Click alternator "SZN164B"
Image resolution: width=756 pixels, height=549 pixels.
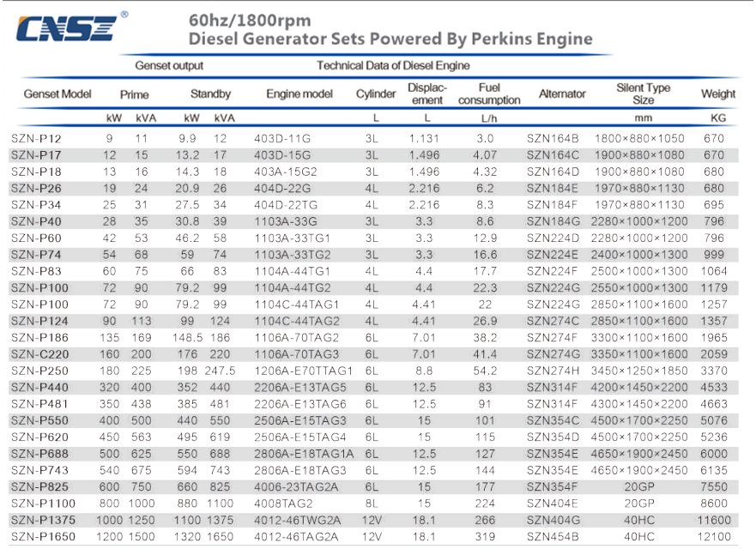pos(553,139)
